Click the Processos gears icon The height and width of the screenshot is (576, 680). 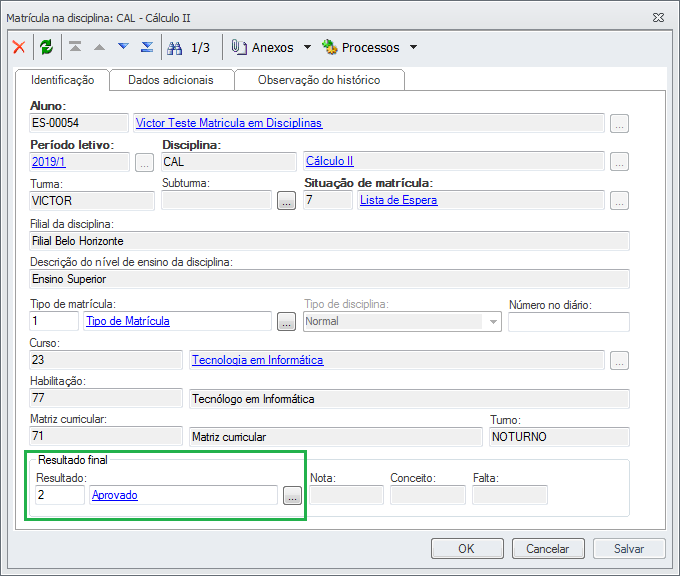(x=330, y=47)
